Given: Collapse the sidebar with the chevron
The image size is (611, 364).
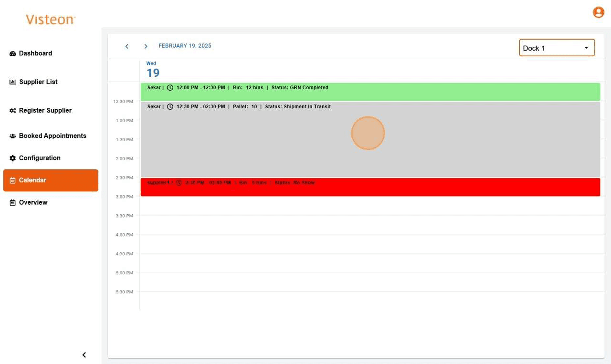Looking at the screenshot, I should 84,355.
